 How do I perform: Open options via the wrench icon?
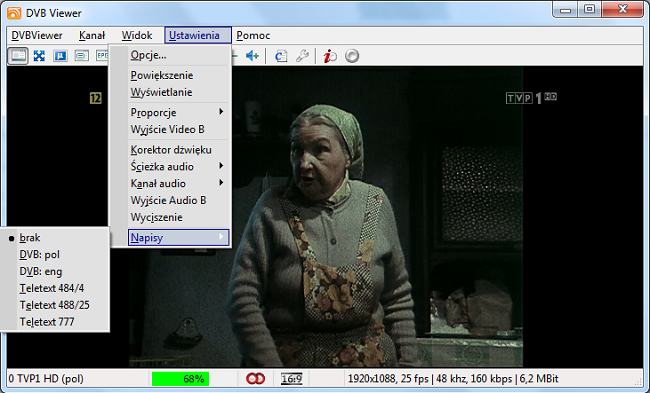[302, 56]
